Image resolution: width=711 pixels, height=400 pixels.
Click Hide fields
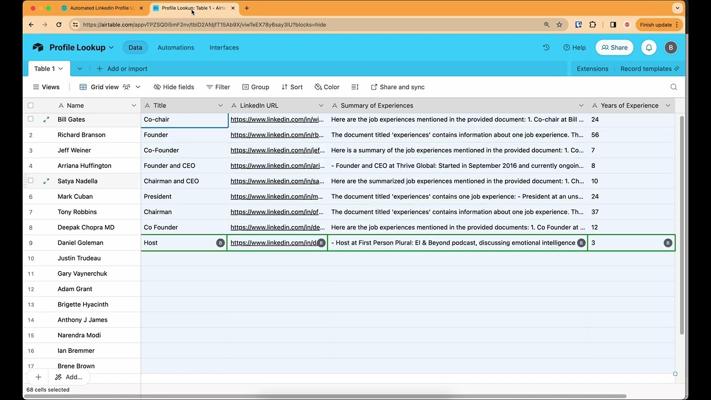pos(174,87)
